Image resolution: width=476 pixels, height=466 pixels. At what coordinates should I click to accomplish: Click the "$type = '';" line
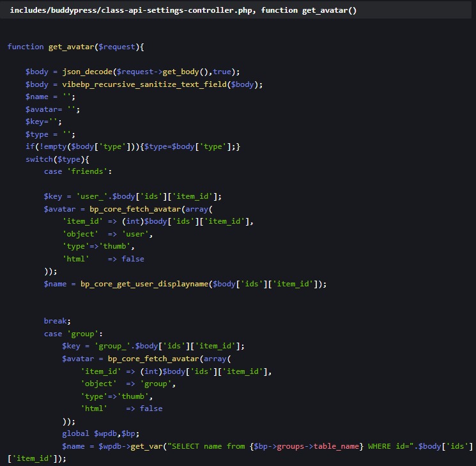tap(50, 134)
